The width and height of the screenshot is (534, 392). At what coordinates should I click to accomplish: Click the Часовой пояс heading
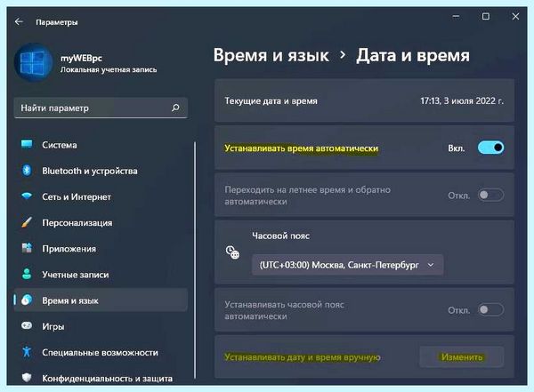[x=281, y=236]
